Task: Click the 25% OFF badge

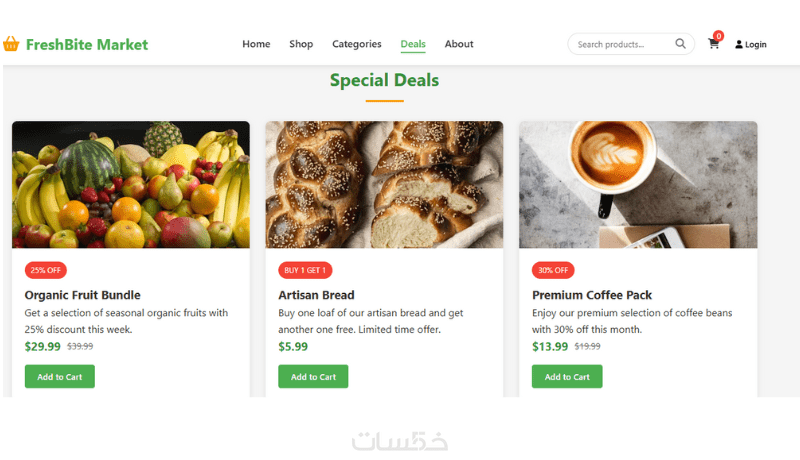Action: click(x=45, y=270)
